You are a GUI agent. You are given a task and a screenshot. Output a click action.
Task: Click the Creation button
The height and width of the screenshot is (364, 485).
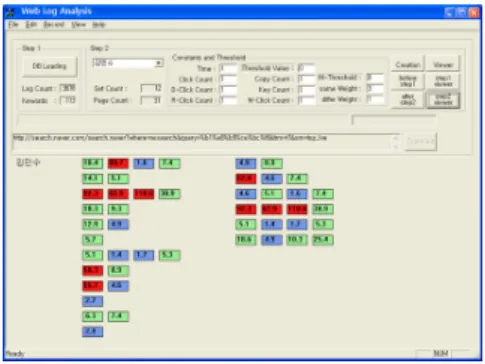pyautogui.click(x=408, y=64)
